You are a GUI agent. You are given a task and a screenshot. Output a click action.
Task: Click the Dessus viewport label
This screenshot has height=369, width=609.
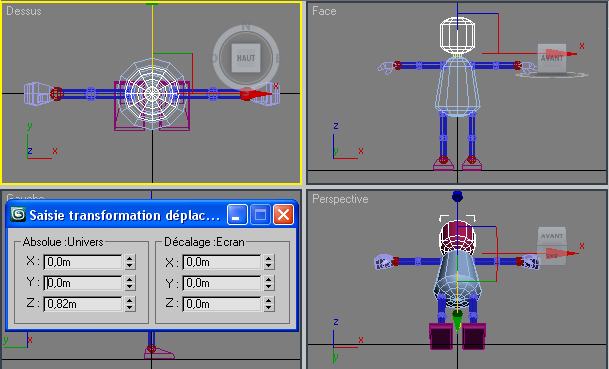click(24, 11)
